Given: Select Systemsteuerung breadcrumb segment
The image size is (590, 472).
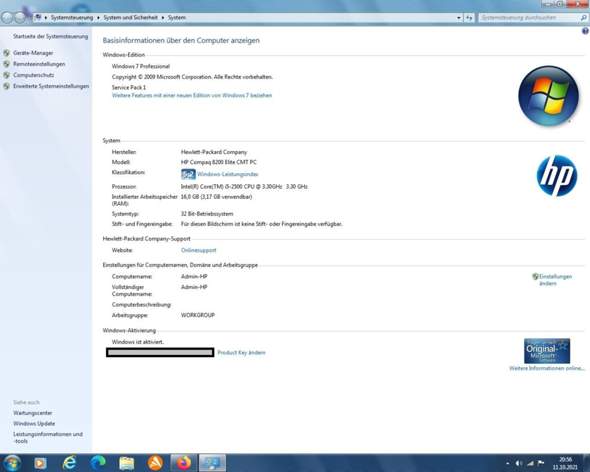Looking at the screenshot, I should pyautogui.click(x=72, y=18).
